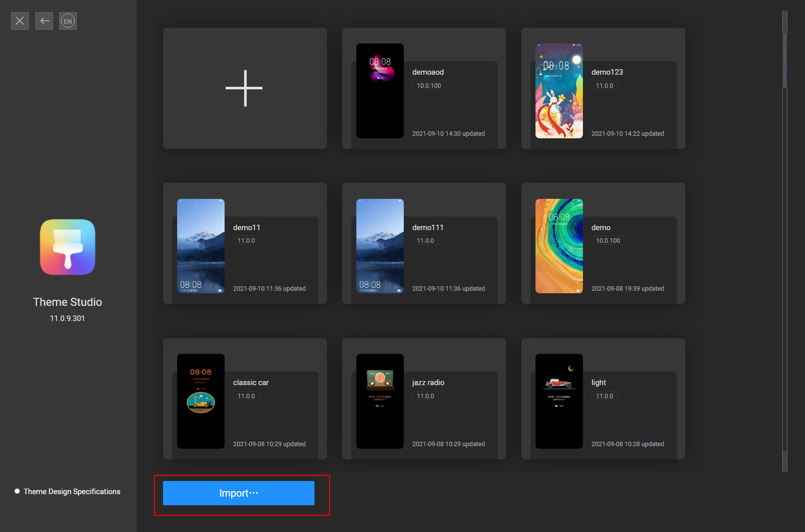Select the demo111 theme thumbnail
The image size is (805, 532).
[x=380, y=246]
